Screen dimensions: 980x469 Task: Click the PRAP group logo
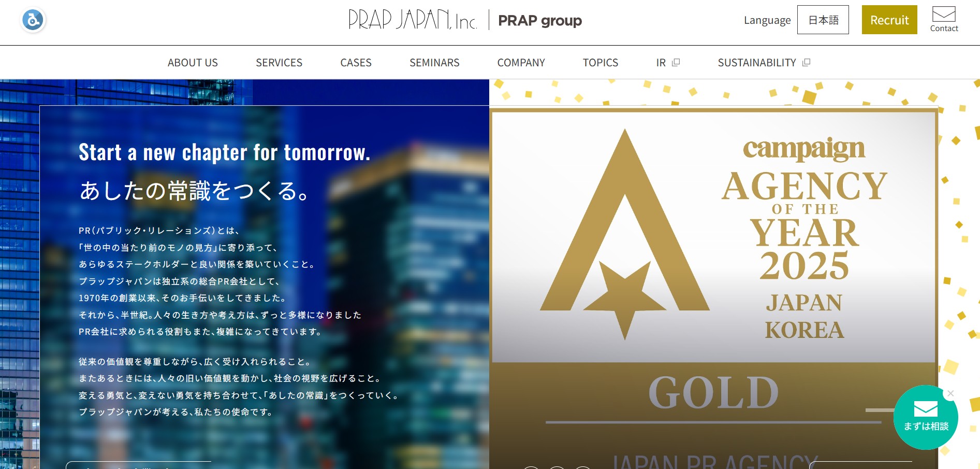[x=540, y=21]
